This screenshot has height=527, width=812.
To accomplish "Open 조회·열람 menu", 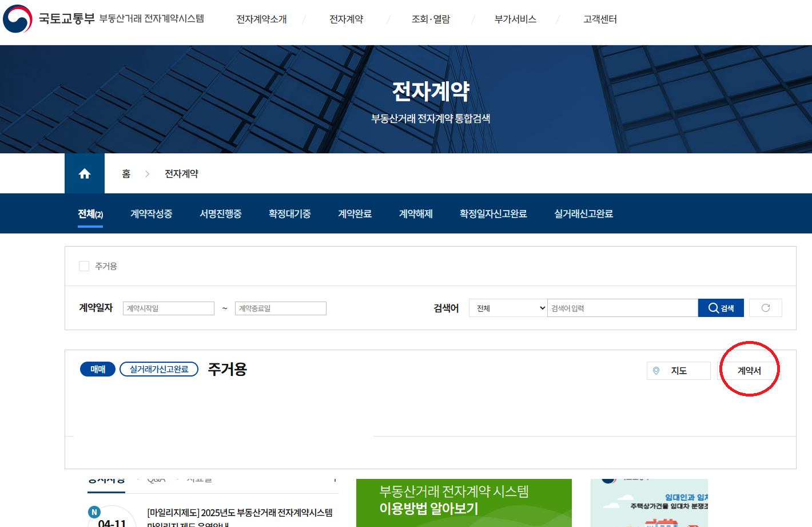I will 431,19.
